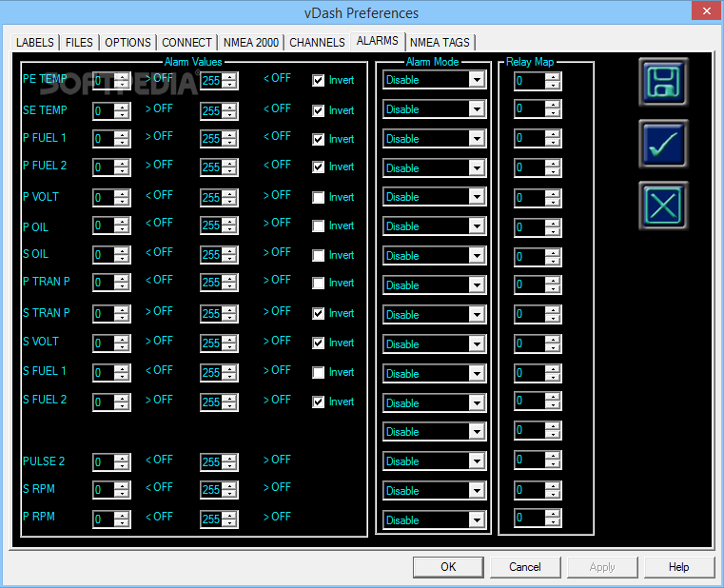
Task: Switch to the CHANNELS tab
Action: coord(317,43)
